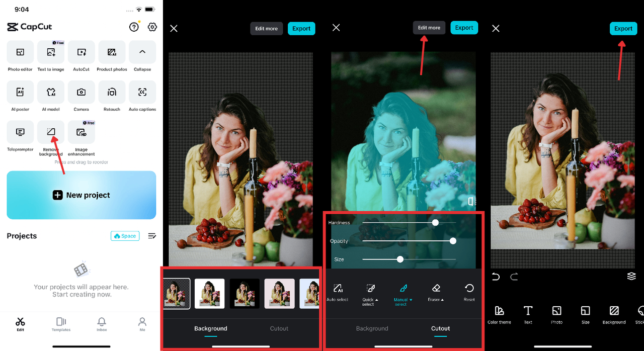Image resolution: width=644 pixels, height=351 pixels.
Task: Open the Color theme tool
Action: (x=499, y=315)
